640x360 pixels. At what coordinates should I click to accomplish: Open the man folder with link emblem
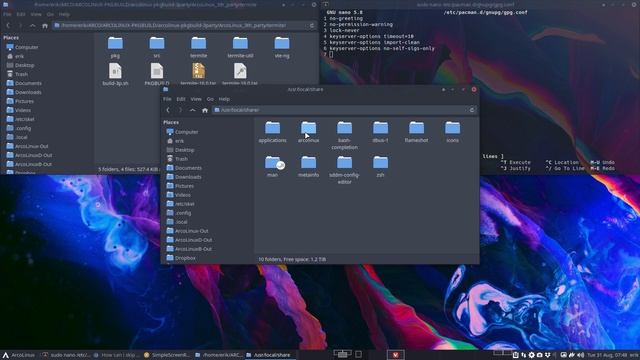click(x=272, y=166)
